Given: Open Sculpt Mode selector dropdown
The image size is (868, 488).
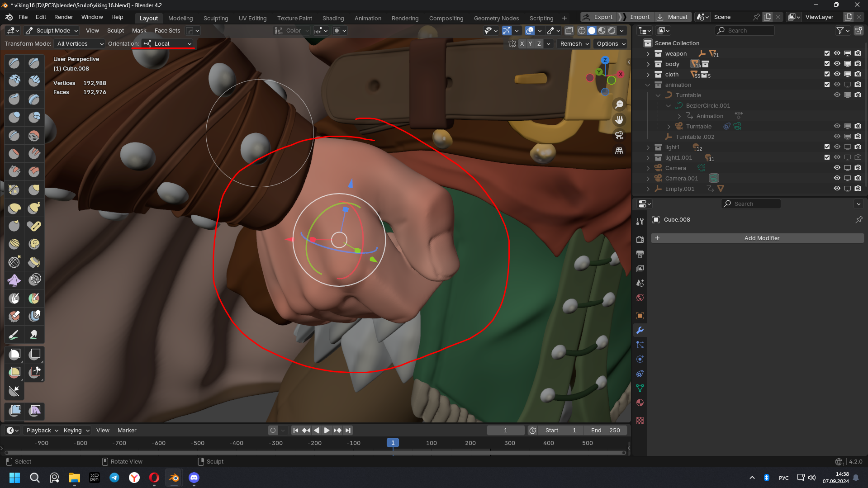Looking at the screenshot, I should click(52, 31).
